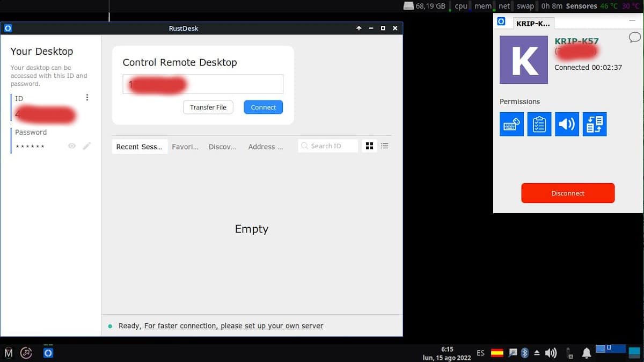Open the notifications bell tray icon

tap(587, 353)
